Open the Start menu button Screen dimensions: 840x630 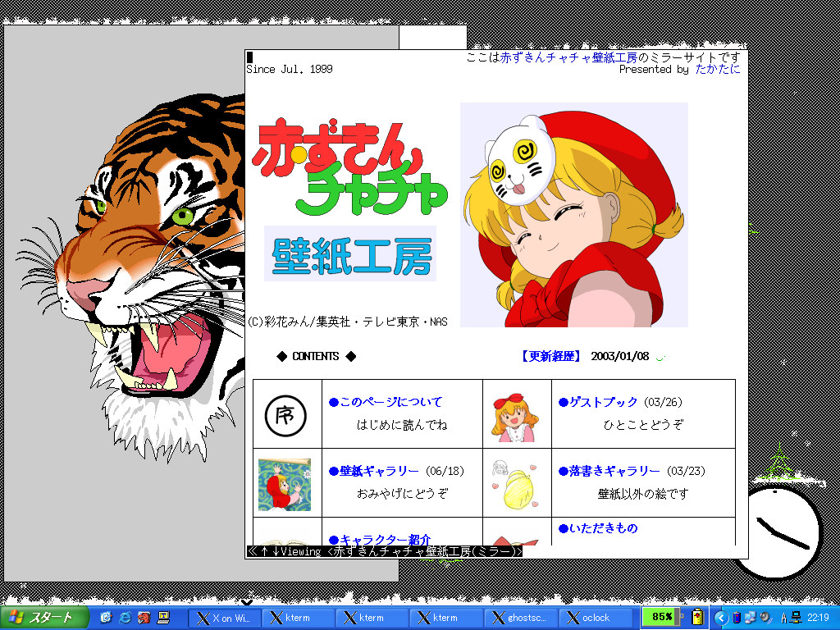click(44, 618)
